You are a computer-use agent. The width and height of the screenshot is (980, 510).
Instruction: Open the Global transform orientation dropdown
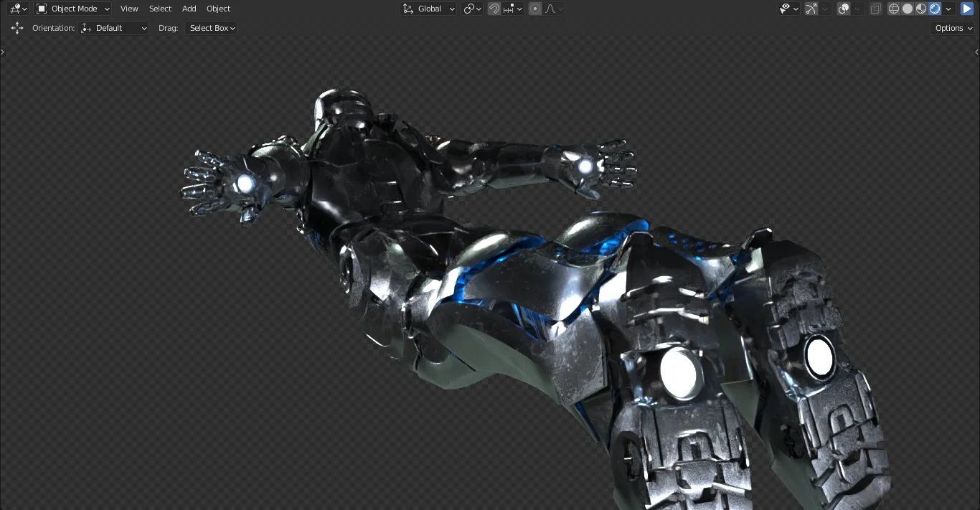pyautogui.click(x=428, y=9)
